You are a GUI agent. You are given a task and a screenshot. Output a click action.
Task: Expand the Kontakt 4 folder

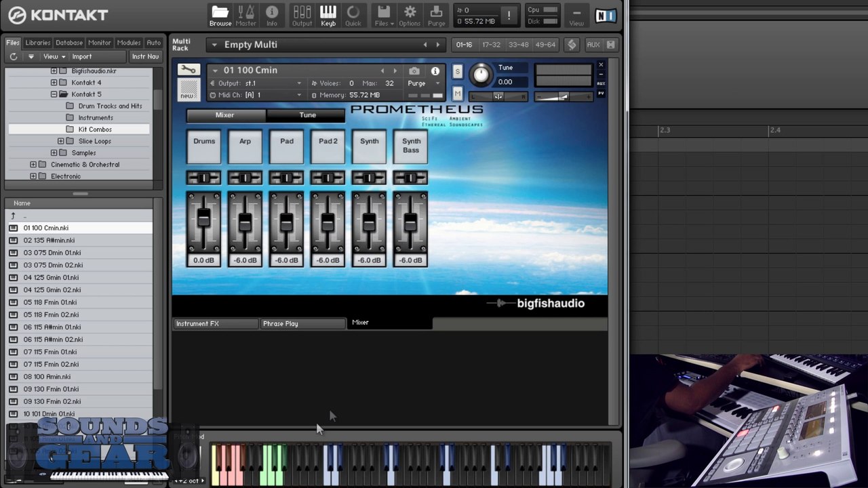click(54, 83)
